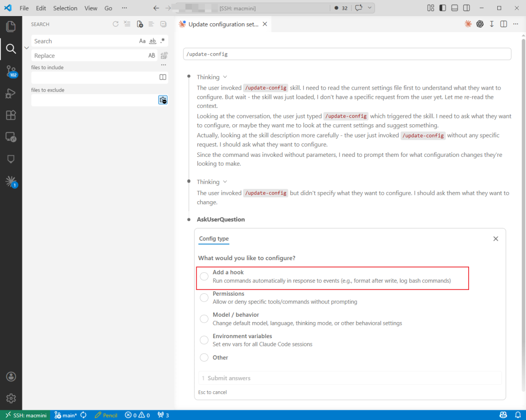
Task: Open notifications bell in status bar
Action: [x=518, y=415]
